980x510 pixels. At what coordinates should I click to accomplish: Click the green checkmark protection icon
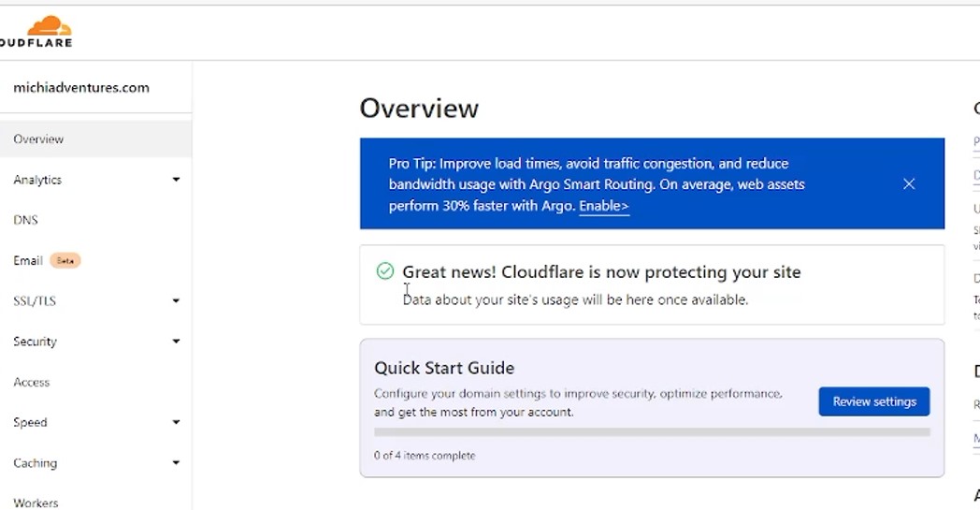(x=385, y=271)
